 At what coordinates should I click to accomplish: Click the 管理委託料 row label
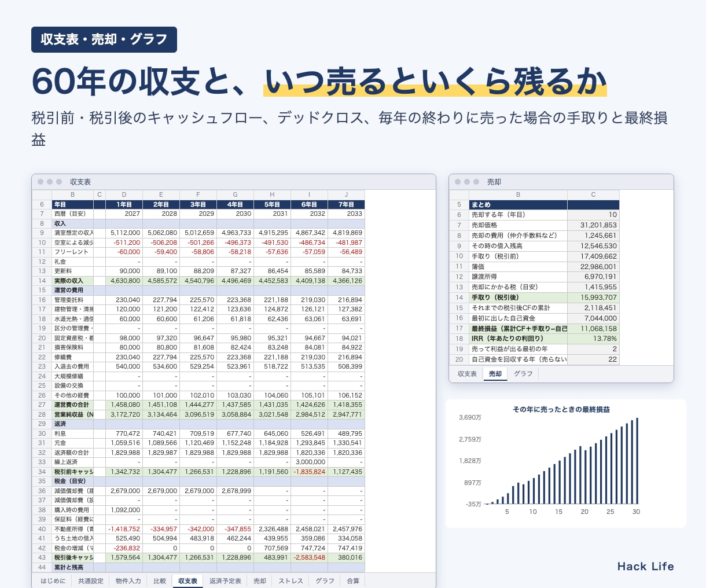[x=72, y=300]
